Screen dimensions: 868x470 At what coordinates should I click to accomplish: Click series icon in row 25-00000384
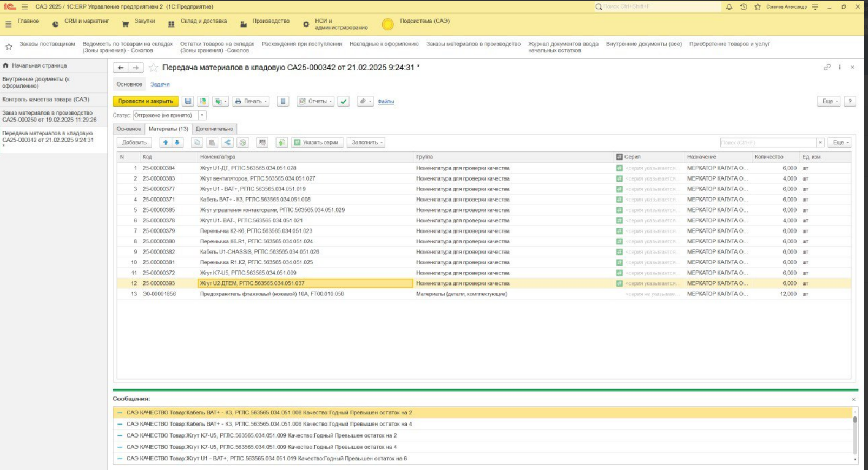click(x=619, y=168)
